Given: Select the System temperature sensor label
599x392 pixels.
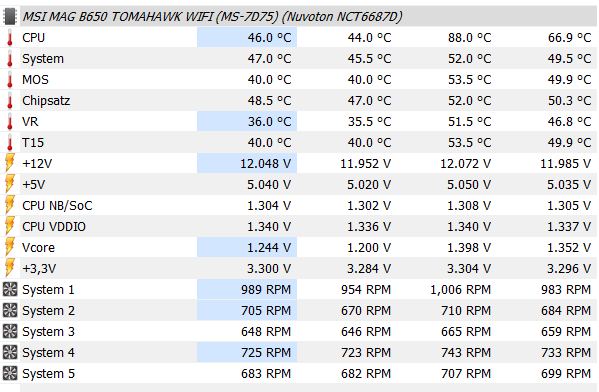Looking at the screenshot, I should coord(43,59).
